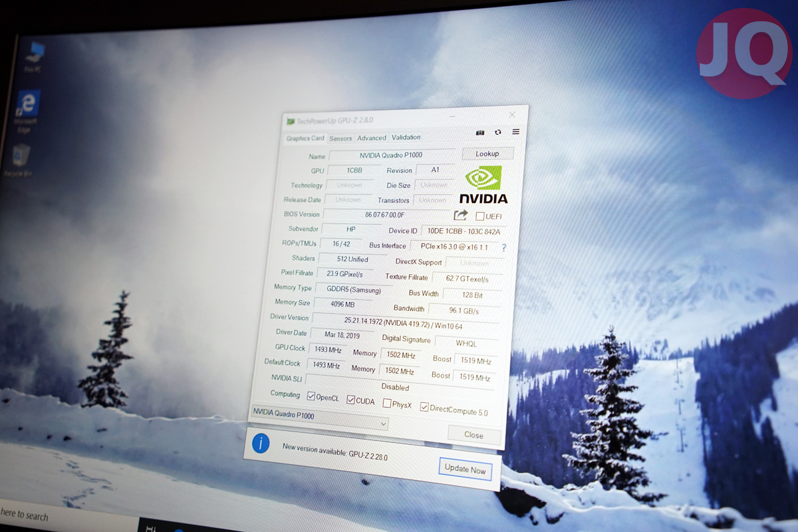This screenshot has width=798, height=532.
Task: Take a screenshot with the GPU-Z camera icon
Action: tap(480, 133)
